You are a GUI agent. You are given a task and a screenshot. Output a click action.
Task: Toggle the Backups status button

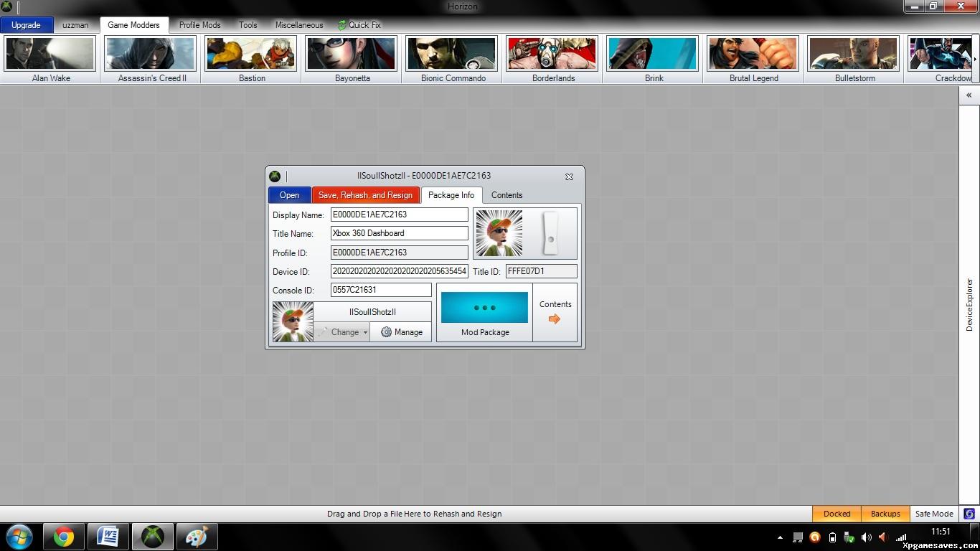pos(885,514)
